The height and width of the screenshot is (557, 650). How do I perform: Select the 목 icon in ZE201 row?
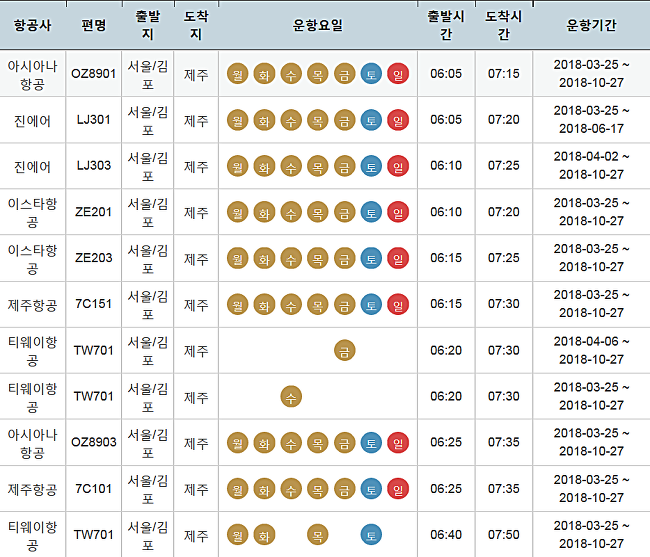point(318,212)
